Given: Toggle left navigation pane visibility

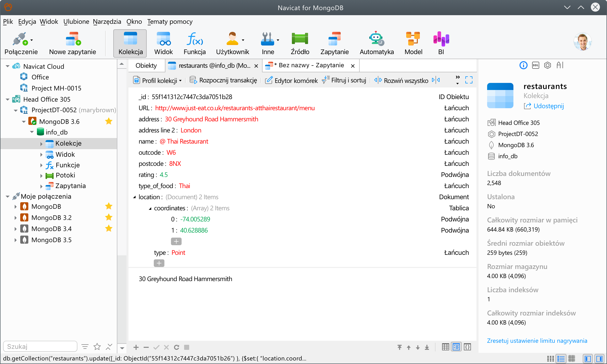Looking at the screenshot, I should [x=588, y=358].
